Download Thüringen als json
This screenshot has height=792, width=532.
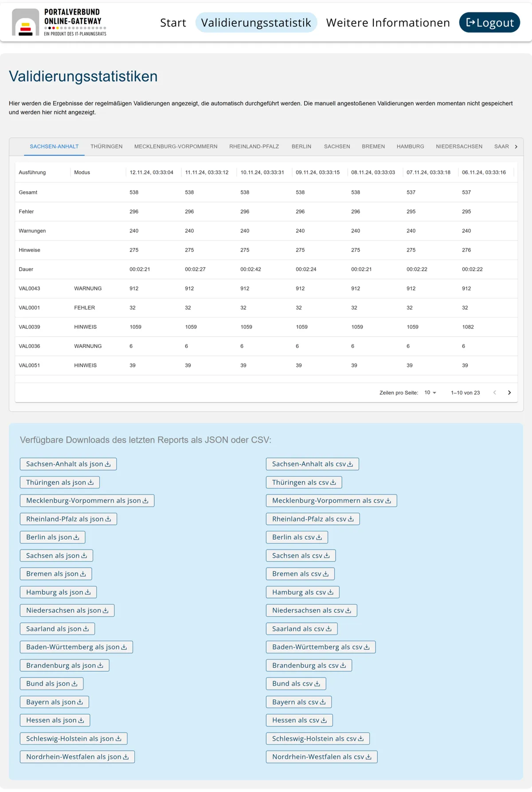pyautogui.click(x=60, y=482)
